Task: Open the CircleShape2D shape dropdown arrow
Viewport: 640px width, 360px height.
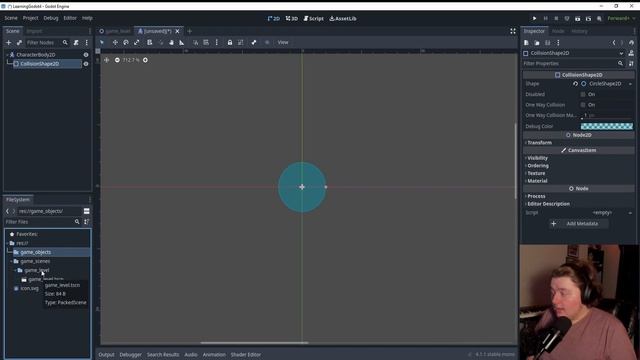Action: tap(630, 84)
